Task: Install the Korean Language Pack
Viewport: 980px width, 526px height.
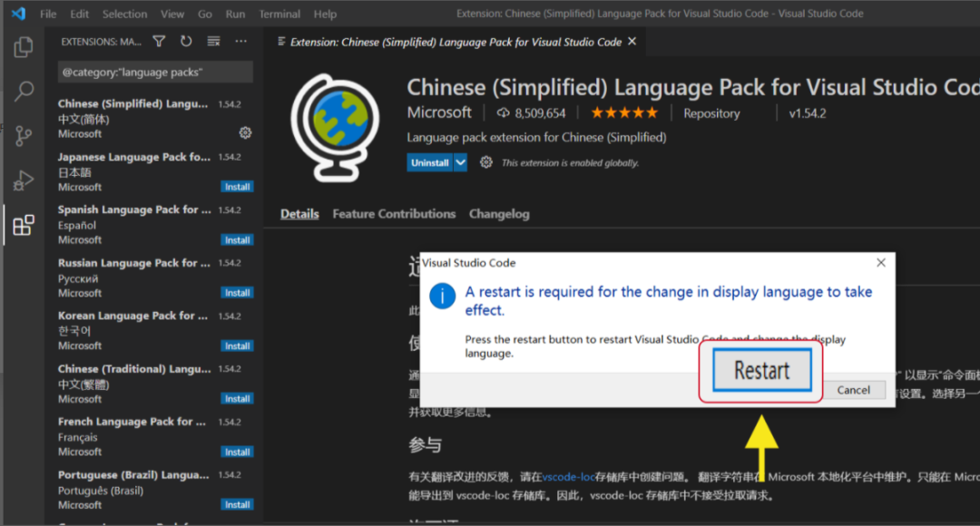Action: [238, 346]
